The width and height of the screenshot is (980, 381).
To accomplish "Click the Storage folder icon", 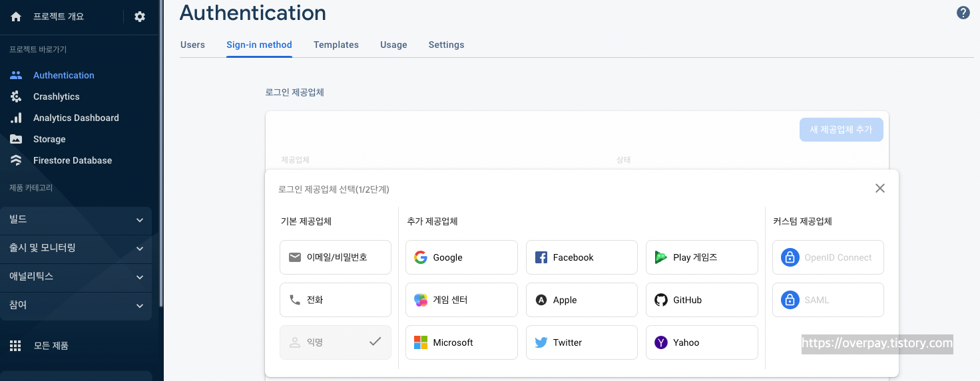I will click(x=16, y=139).
